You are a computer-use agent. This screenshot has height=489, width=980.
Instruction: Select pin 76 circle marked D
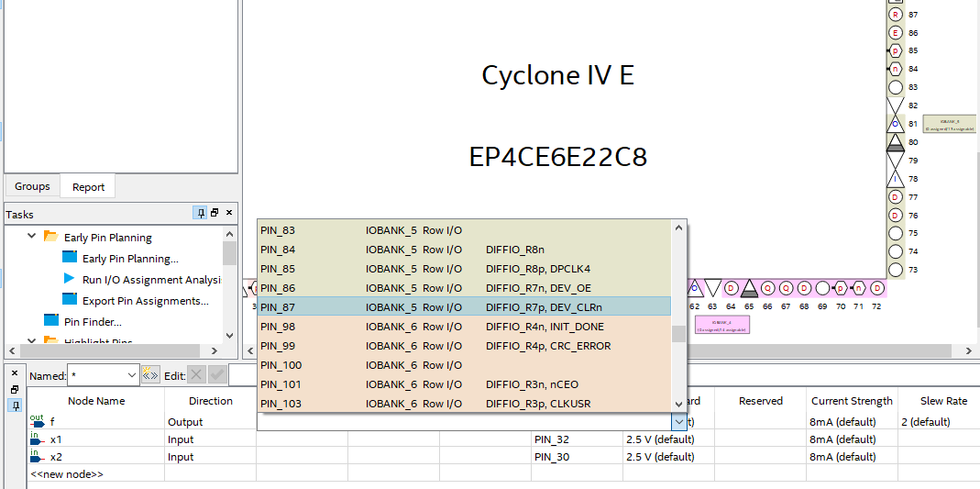[x=896, y=215]
